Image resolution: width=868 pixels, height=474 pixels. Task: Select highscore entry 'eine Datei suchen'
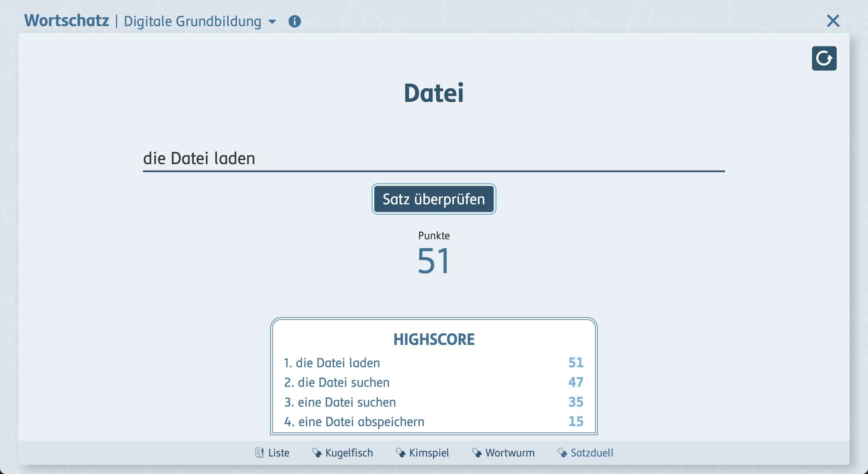(434, 402)
